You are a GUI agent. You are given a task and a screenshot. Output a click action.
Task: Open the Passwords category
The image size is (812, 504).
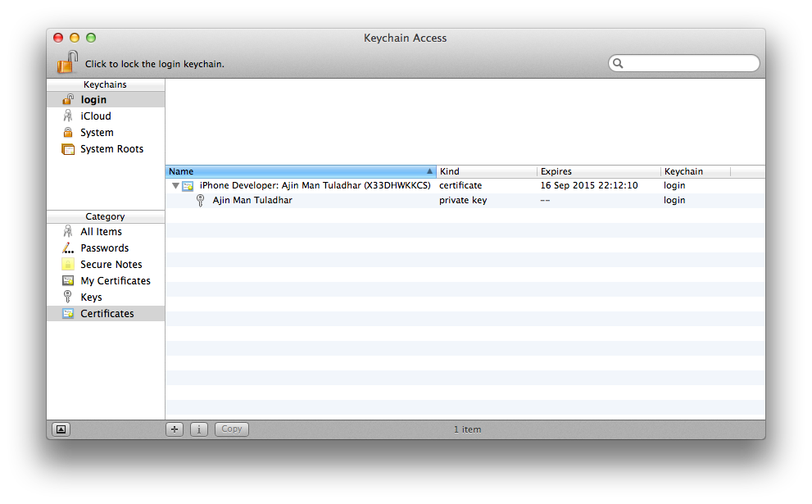pos(106,248)
